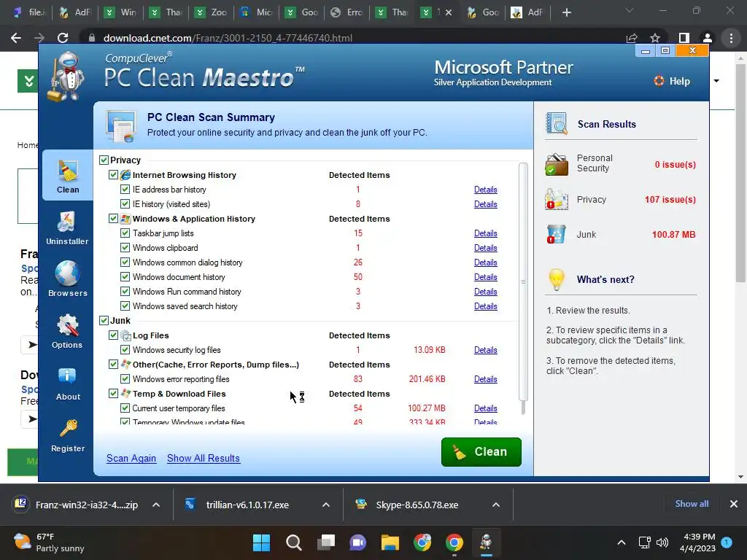Expand trillian exe download options chevron
The height and width of the screenshot is (560, 747).
326,505
